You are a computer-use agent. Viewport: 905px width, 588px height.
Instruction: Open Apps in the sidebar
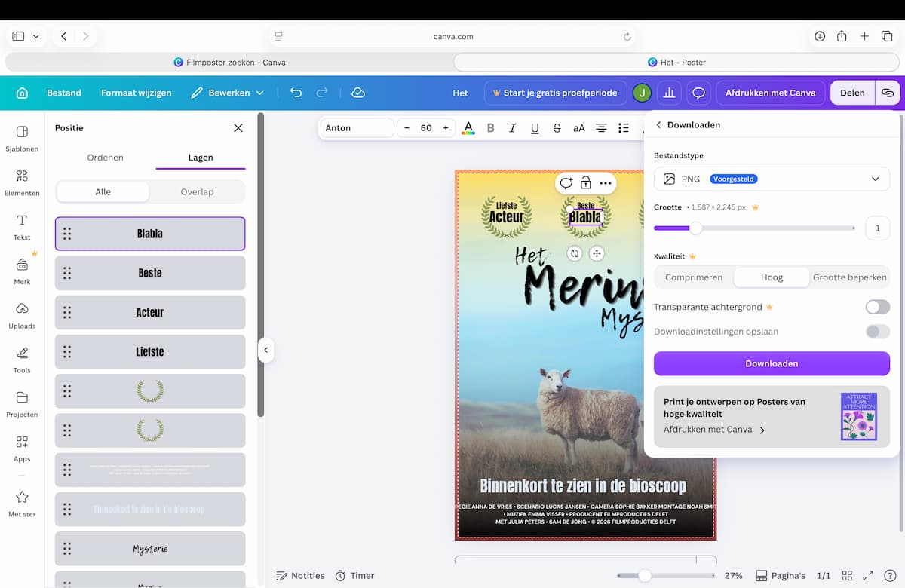point(22,449)
